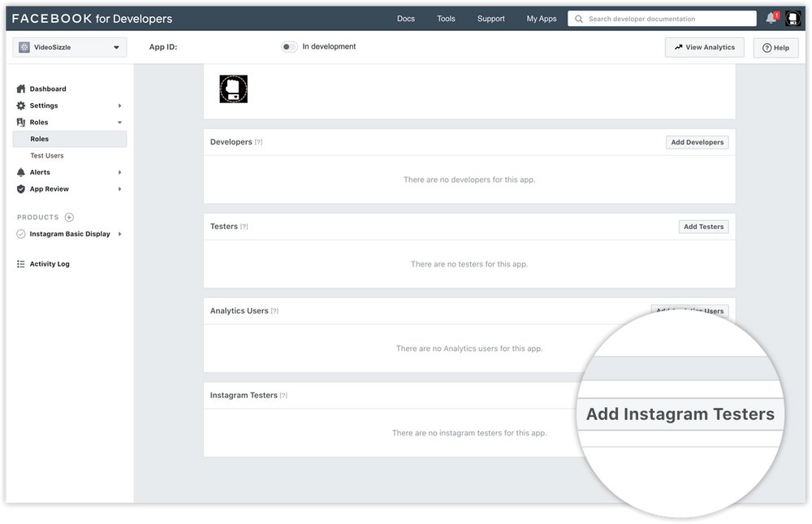The height and width of the screenshot is (524, 812).
Task: Click 'There are no testers for this app.'
Action: 469,264
